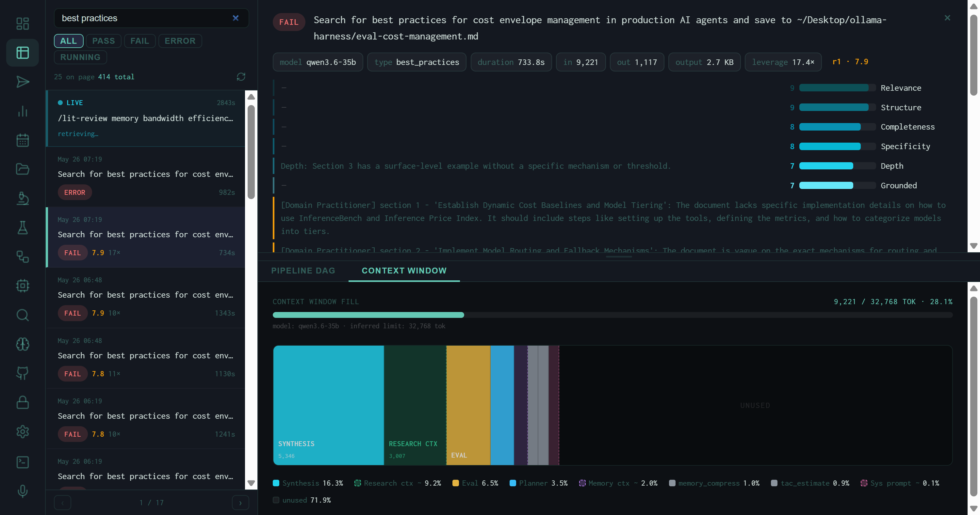Open the microscope research icon
The height and width of the screenshot is (515, 980).
click(x=23, y=198)
